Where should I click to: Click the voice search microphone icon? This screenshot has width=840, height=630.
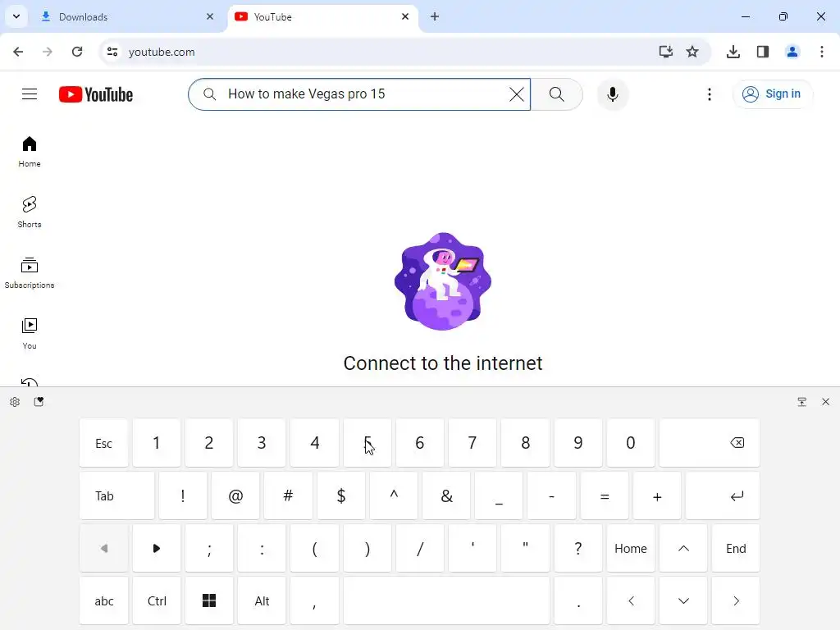point(612,94)
